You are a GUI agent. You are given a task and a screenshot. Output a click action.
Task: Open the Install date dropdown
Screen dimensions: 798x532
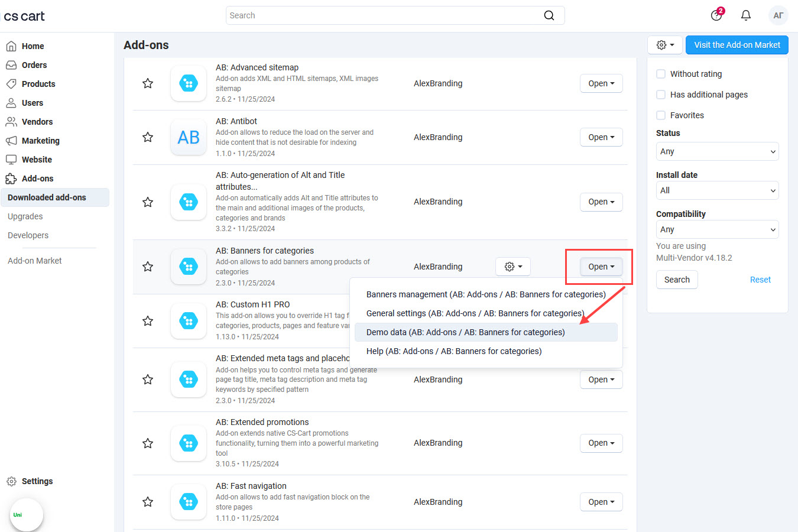[x=717, y=190]
